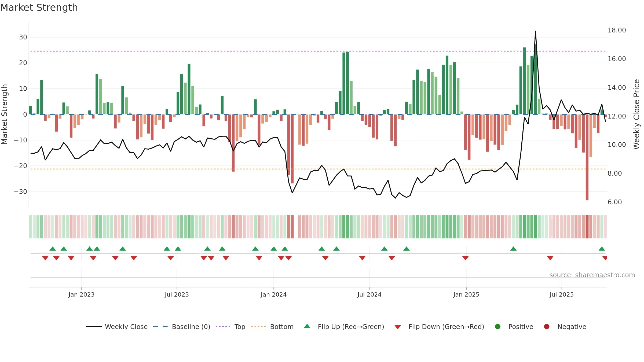The width and height of the screenshot is (644, 362).
Task: Click the 16.00 price axis label
Action: tap(617, 59)
